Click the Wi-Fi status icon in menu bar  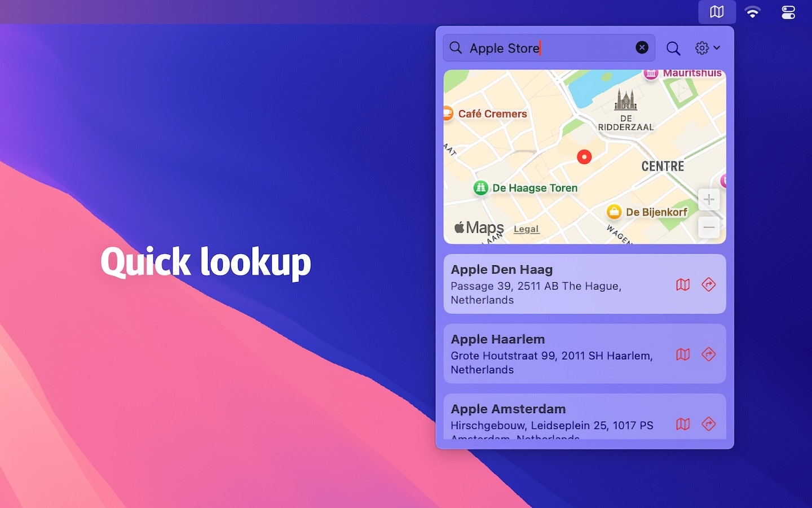coord(752,12)
